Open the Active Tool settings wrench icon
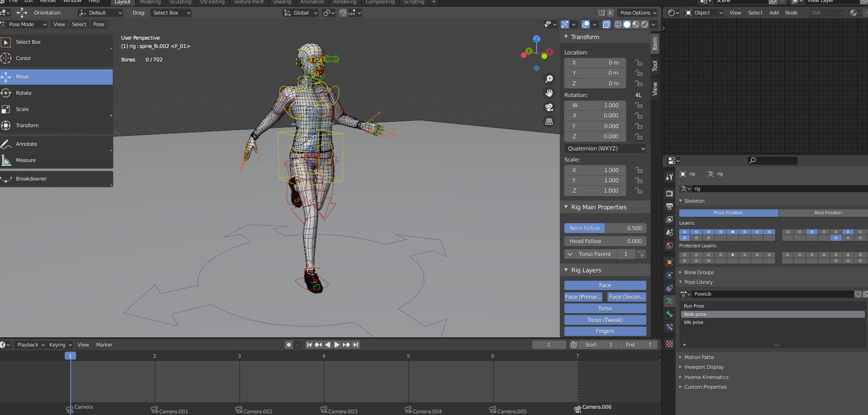 click(x=670, y=177)
